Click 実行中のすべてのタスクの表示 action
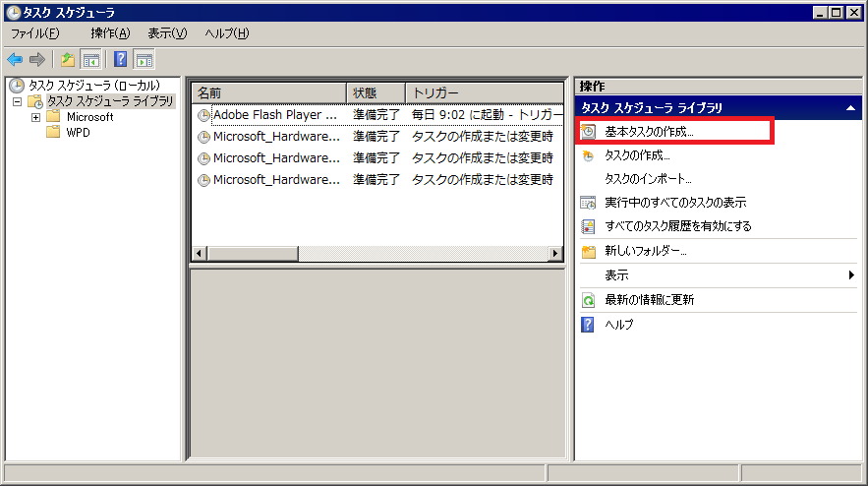Viewport: 868px width, 486px height. click(x=675, y=203)
